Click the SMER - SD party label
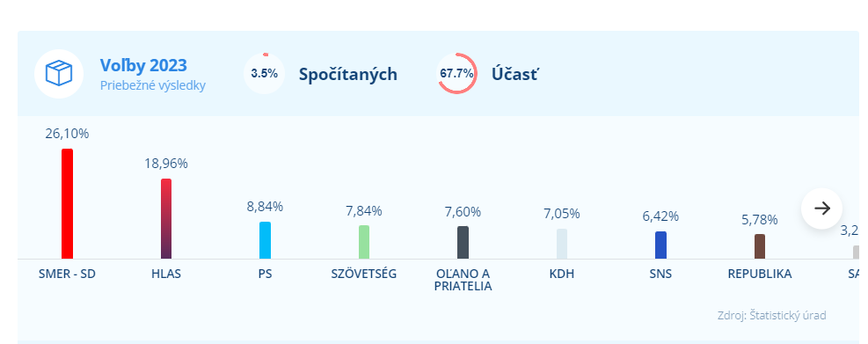Viewport: 868px width, 344px height. 67,274
